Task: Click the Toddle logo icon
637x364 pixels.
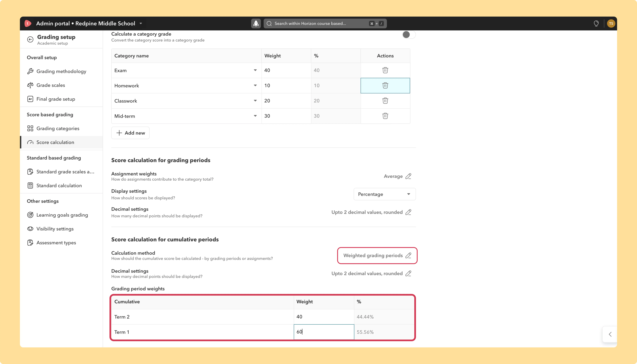Action: (x=28, y=24)
